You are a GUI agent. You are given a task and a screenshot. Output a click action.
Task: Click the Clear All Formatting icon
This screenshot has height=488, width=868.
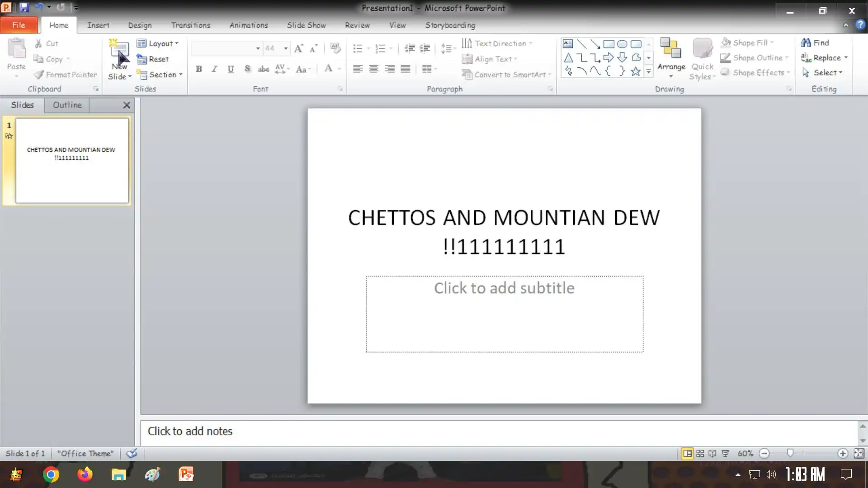(x=335, y=48)
